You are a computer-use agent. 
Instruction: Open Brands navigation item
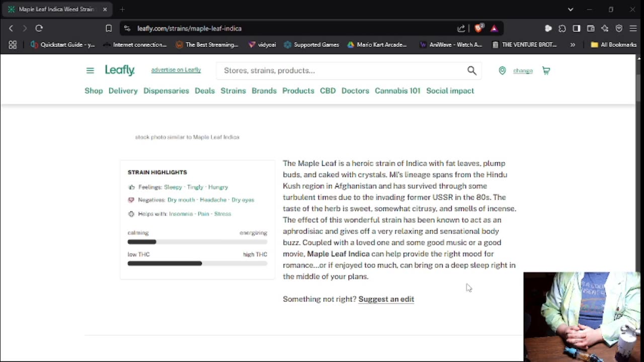[264, 90]
